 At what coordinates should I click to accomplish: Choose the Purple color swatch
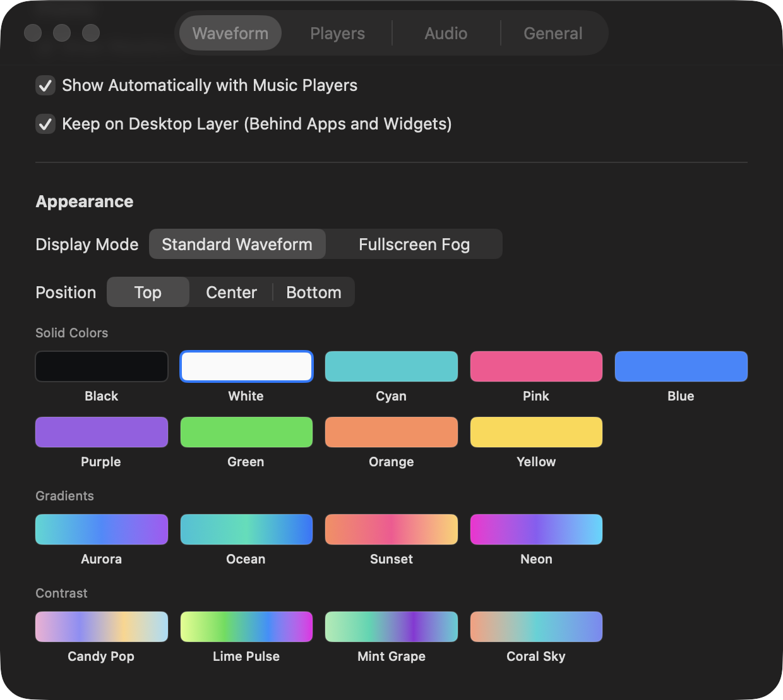102,432
